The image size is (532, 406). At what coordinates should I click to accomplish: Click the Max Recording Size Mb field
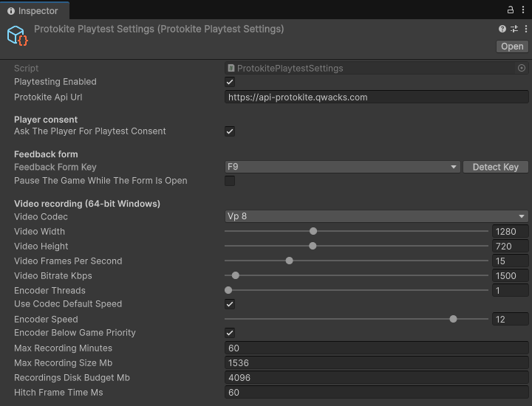[377, 363]
